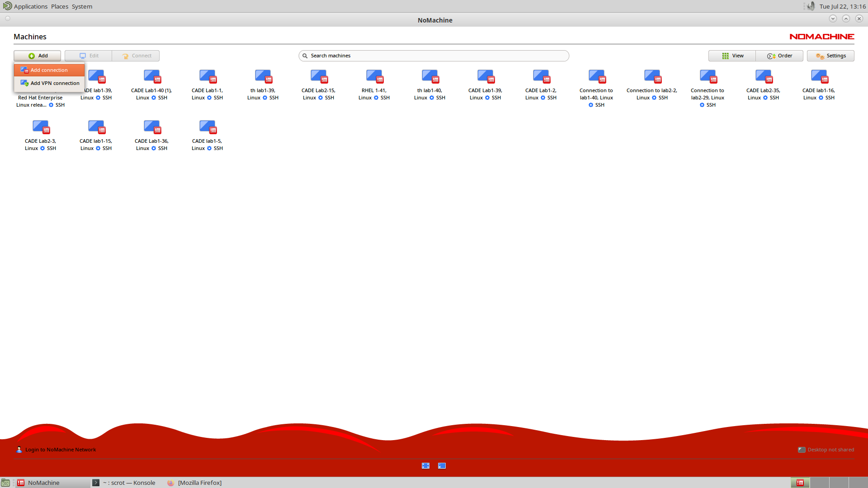Click the Connect button
Screen dimensions: 868x488
point(136,56)
